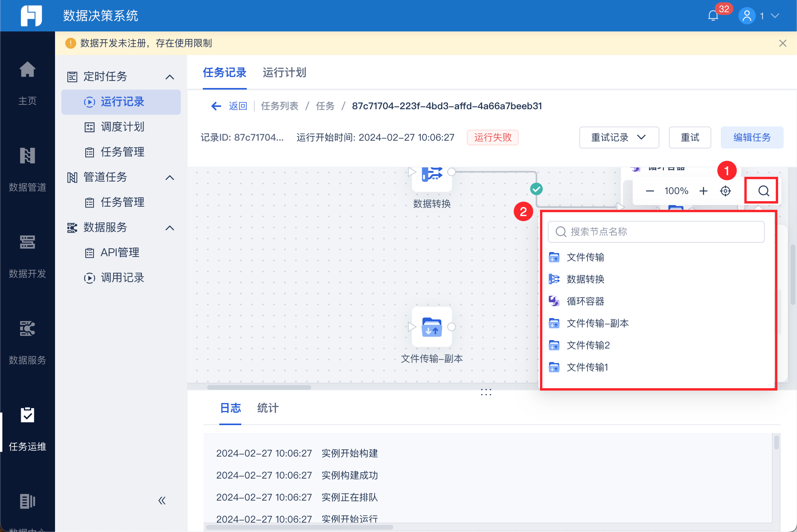Expand the user account menu
This screenshot has width=797, height=532.
click(775, 16)
